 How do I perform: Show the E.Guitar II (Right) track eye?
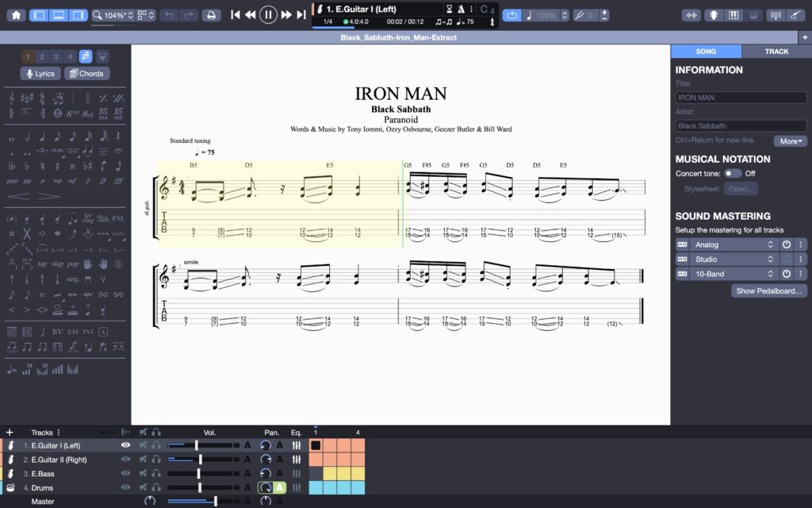[x=125, y=460]
